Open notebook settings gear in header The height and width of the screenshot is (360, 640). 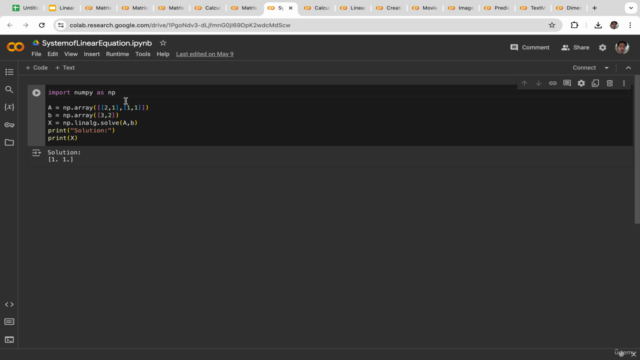[602, 48]
